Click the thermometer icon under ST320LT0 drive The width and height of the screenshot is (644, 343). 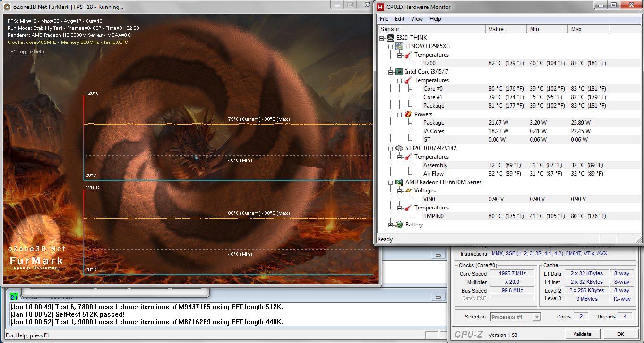pyautogui.click(x=408, y=157)
